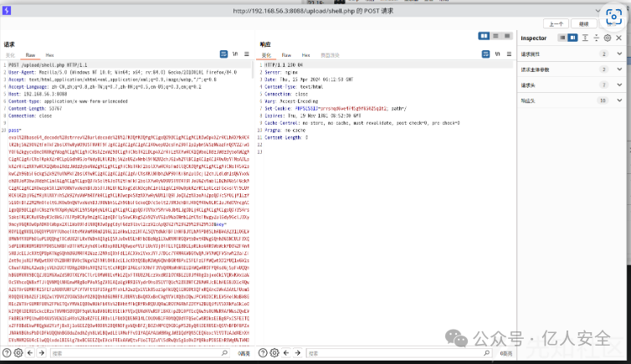Switch request view to 美化 tab

click(10, 55)
